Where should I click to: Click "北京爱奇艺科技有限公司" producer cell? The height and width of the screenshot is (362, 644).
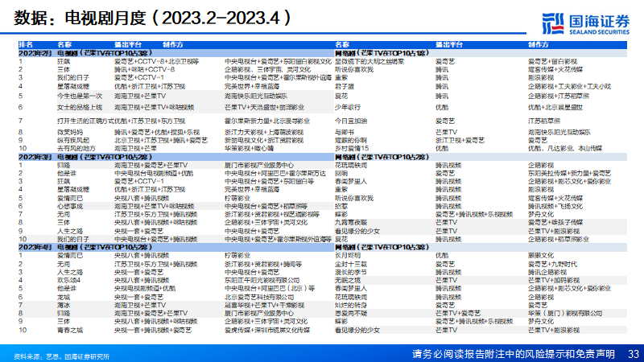(x=259, y=297)
